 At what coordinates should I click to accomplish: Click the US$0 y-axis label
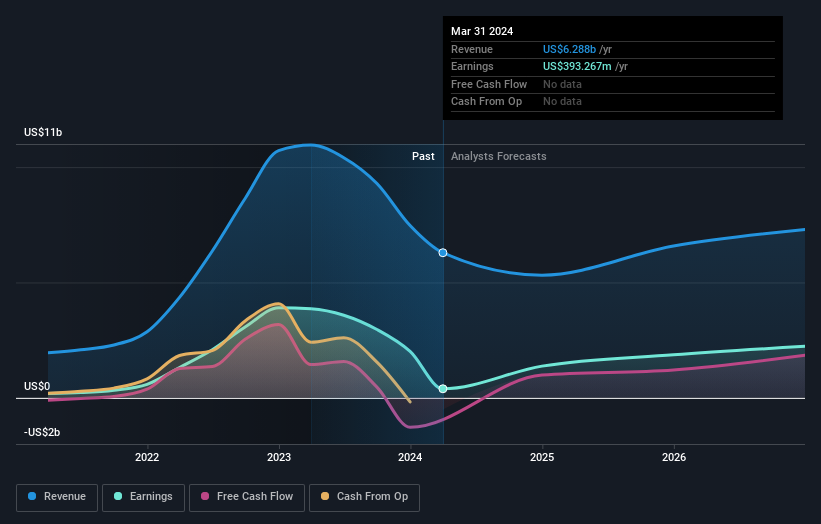point(37,386)
